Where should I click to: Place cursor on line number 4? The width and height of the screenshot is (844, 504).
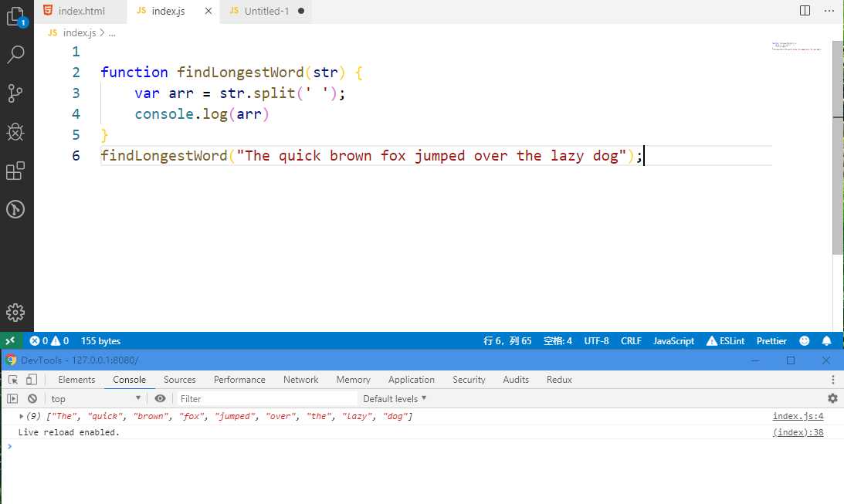(76, 114)
